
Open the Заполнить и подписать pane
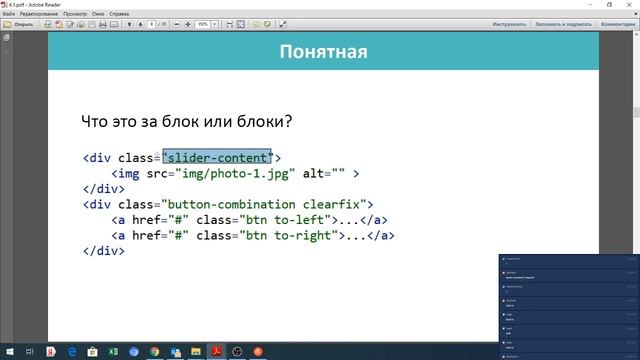tap(563, 24)
